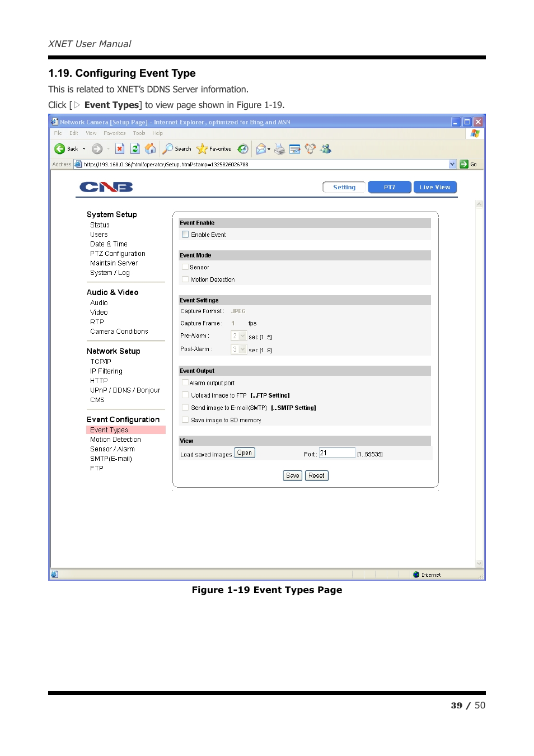Check Upload image to FTP

185,395
